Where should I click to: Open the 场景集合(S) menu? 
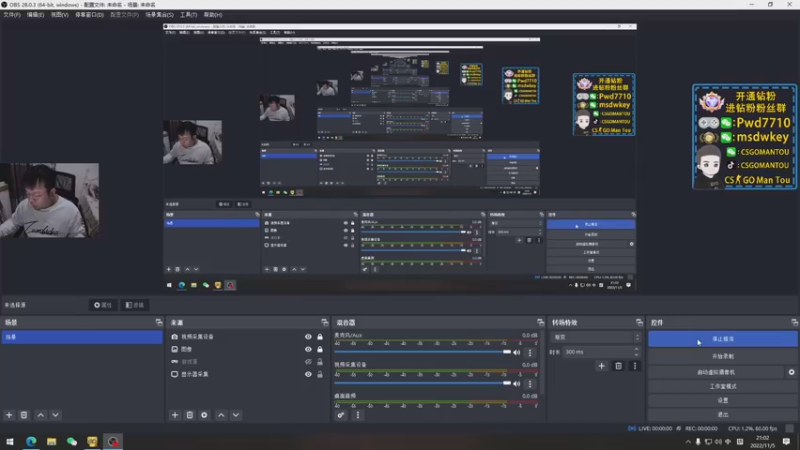(x=159, y=15)
